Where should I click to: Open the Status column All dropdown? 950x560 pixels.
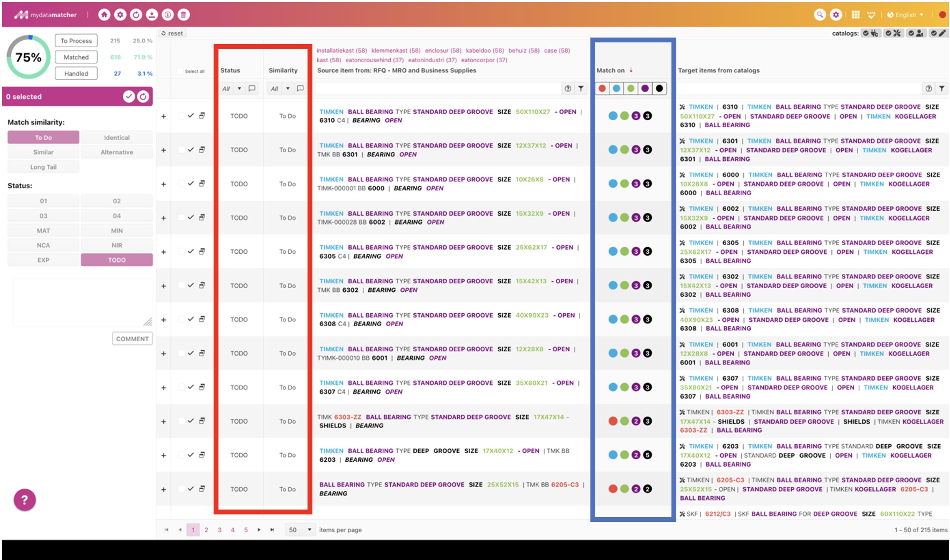tap(232, 89)
